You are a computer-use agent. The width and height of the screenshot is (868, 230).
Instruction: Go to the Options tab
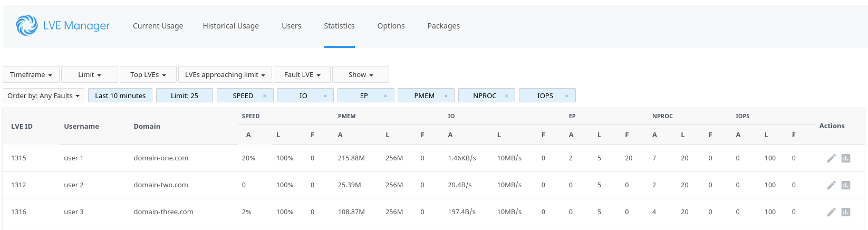(x=391, y=26)
